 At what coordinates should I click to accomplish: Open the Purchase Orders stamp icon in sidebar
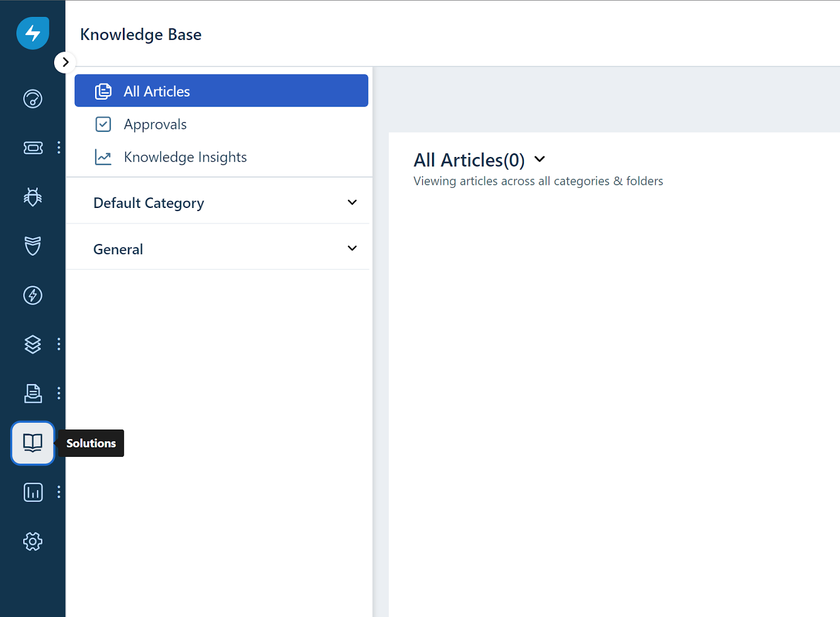33,393
